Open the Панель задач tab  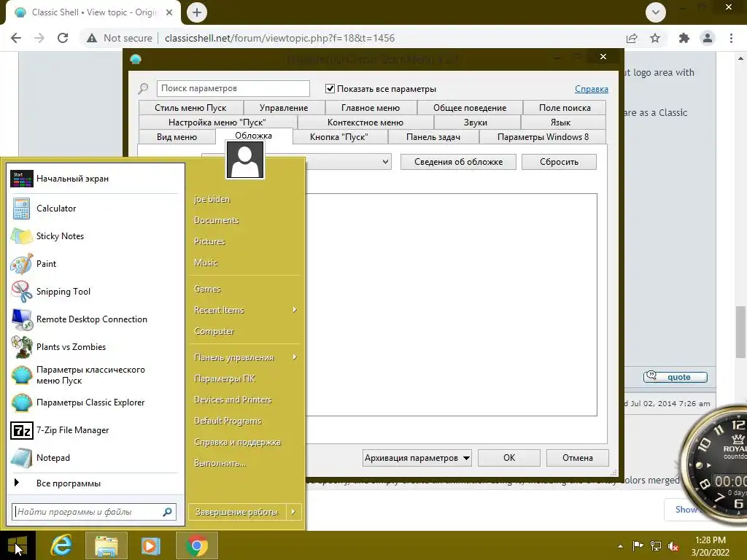(433, 137)
